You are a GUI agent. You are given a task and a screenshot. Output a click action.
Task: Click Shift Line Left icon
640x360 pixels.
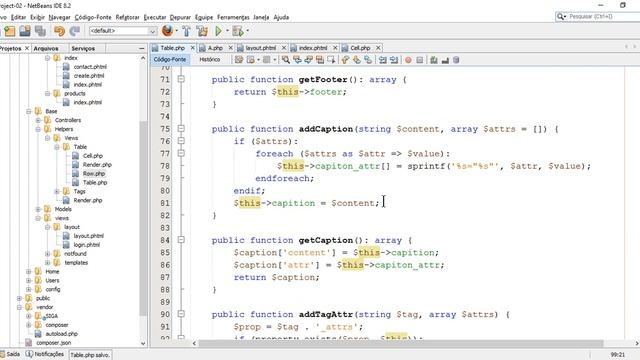[x=382, y=60]
